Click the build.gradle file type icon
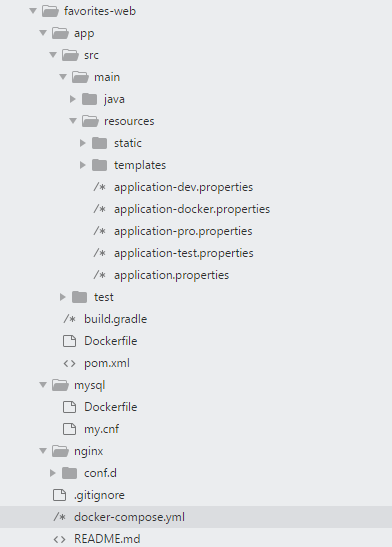This screenshot has width=392, height=547. pos(69,319)
